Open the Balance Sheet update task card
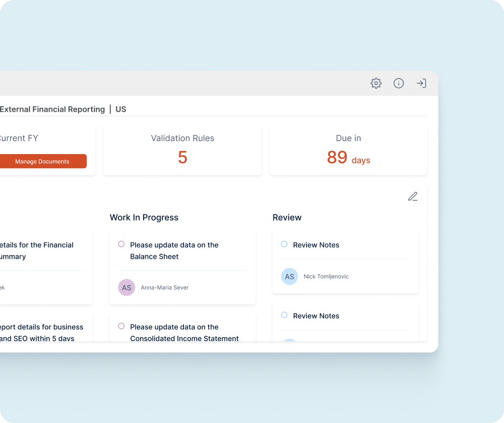 pos(182,267)
